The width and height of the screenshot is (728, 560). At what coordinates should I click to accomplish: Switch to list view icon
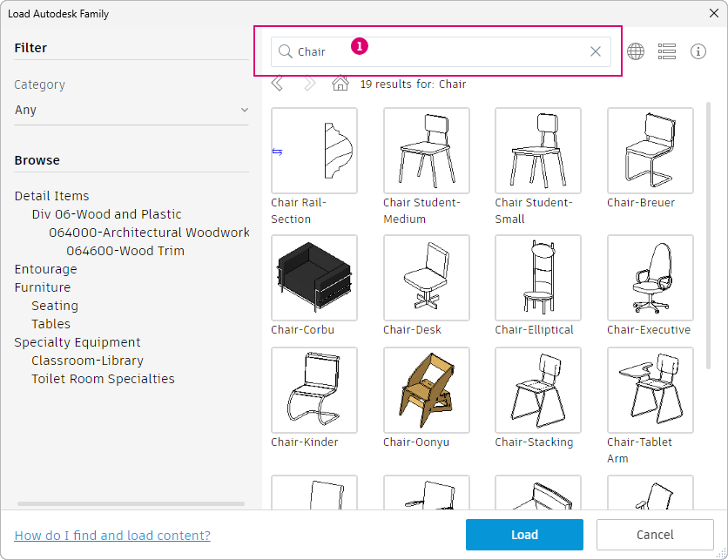coord(667,51)
